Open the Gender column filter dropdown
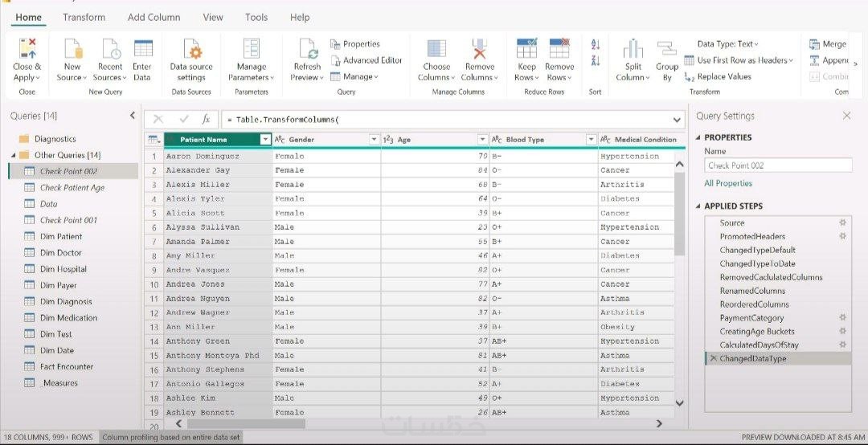Image resolution: width=868 pixels, height=445 pixels. [x=375, y=140]
